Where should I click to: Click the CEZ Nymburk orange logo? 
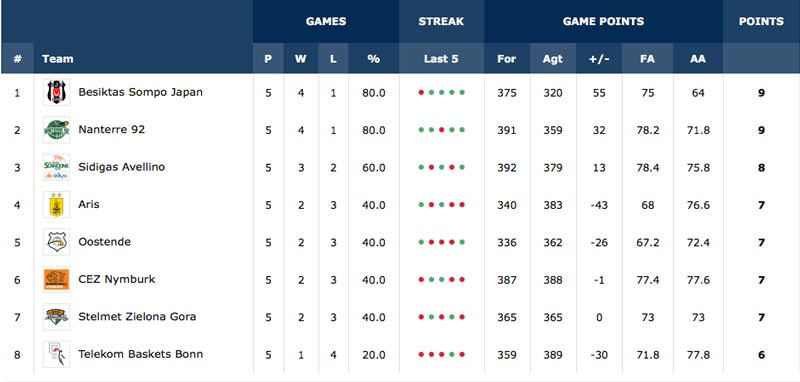56,279
